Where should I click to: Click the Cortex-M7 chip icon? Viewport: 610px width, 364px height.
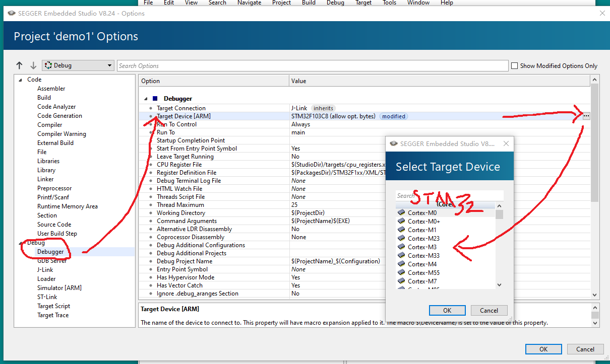click(401, 281)
